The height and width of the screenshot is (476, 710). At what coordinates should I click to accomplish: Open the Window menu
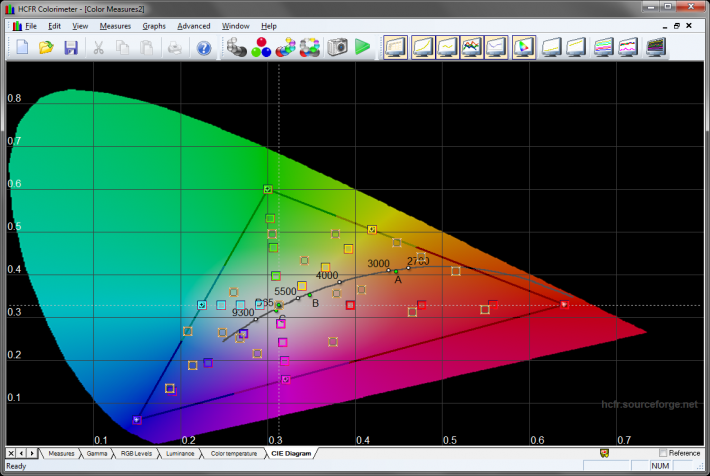click(x=235, y=26)
